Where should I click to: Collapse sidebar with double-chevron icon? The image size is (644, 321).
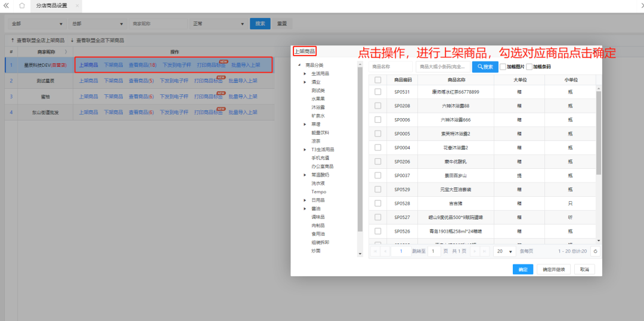click(7, 5)
